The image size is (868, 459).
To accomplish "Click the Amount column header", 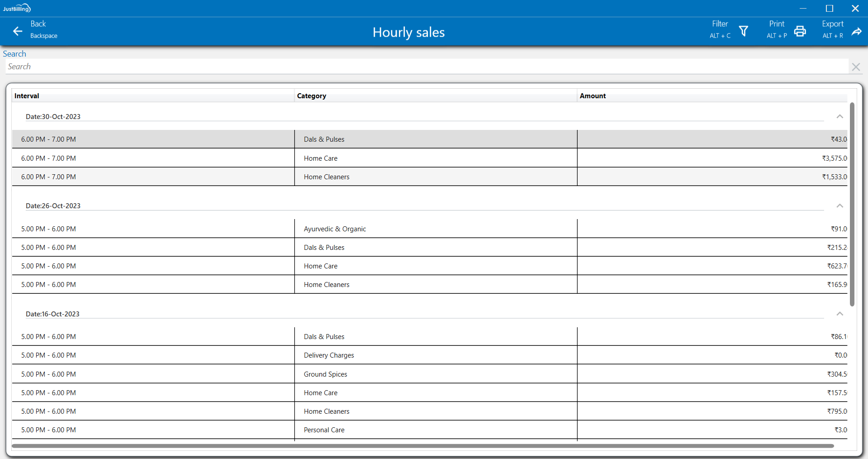I will click(593, 96).
